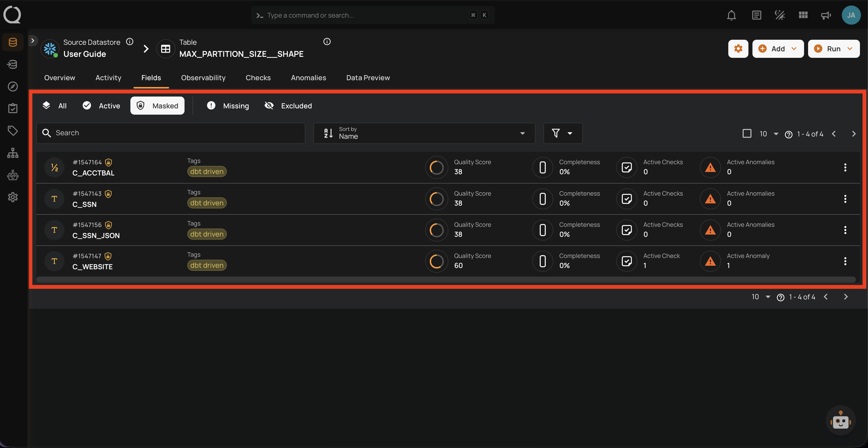Image resolution: width=868 pixels, height=448 pixels.
Task: Select the compass Explore icon in sidebar
Action: (x=13, y=86)
